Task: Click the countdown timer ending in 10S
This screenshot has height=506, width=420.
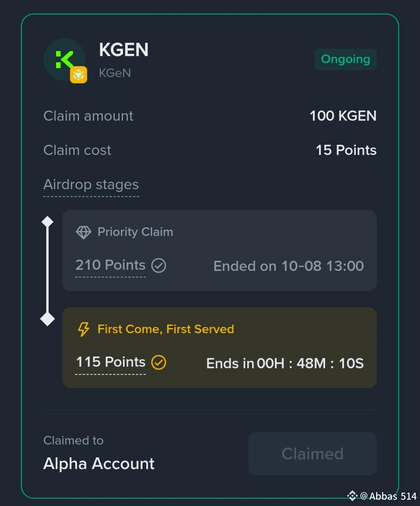Action: tap(310, 363)
